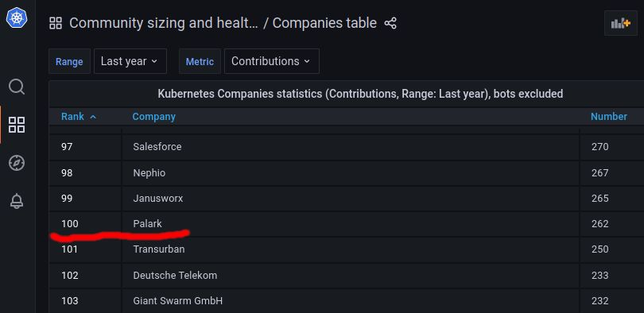Click the Kubernetes logo home icon
644x313 pixels.
point(17,17)
